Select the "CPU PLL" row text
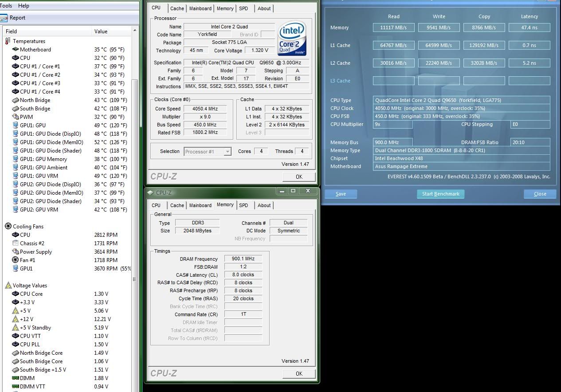Viewport: 561px width, 392px height. click(x=30, y=345)
